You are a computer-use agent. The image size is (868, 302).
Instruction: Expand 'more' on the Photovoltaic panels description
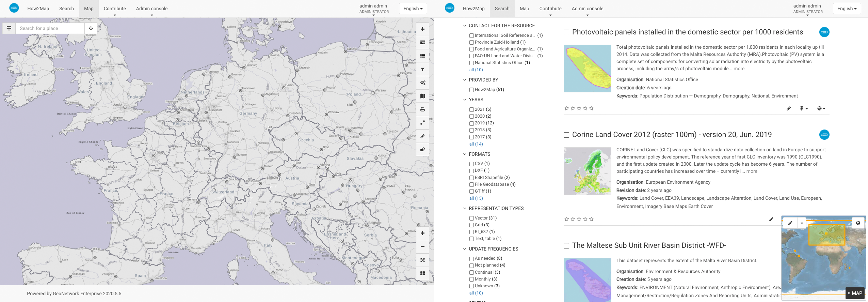click(739, 69)
